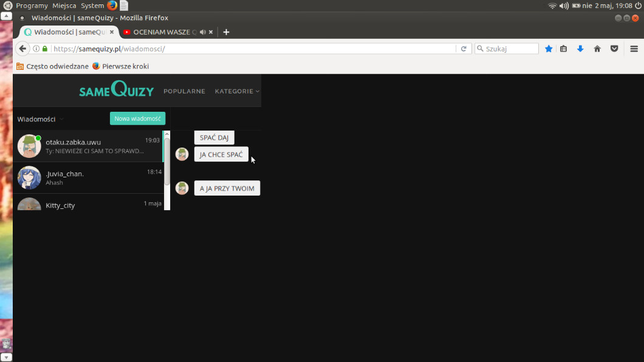This screenshot has width=644, height=362.
Task: Open POPULARNE link in site header
Action: click(184, 91)
